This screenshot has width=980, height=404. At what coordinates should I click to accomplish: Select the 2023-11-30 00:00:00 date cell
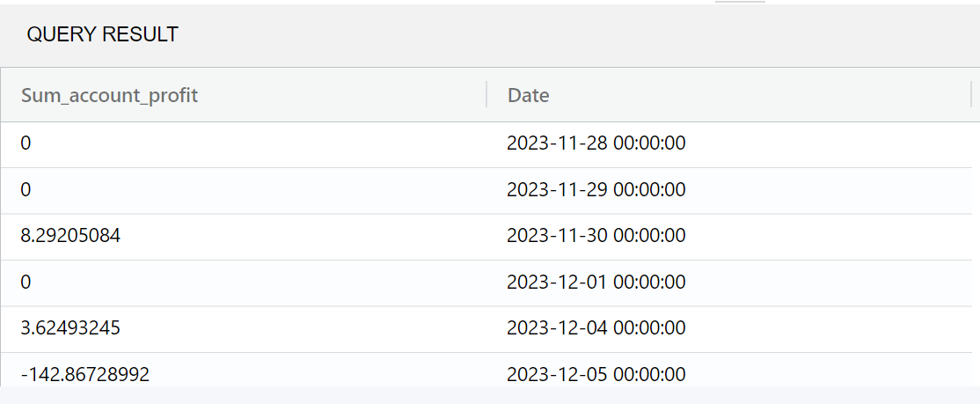(596, 236)
